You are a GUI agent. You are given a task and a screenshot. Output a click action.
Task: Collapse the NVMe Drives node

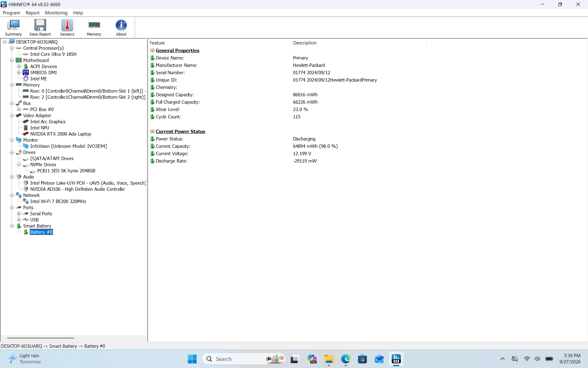point(19,165)
